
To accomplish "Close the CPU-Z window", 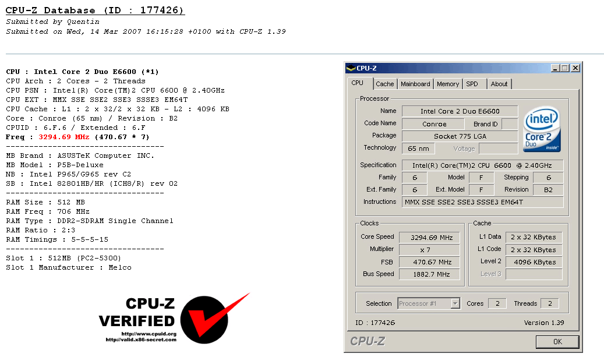I will [575, 68].
